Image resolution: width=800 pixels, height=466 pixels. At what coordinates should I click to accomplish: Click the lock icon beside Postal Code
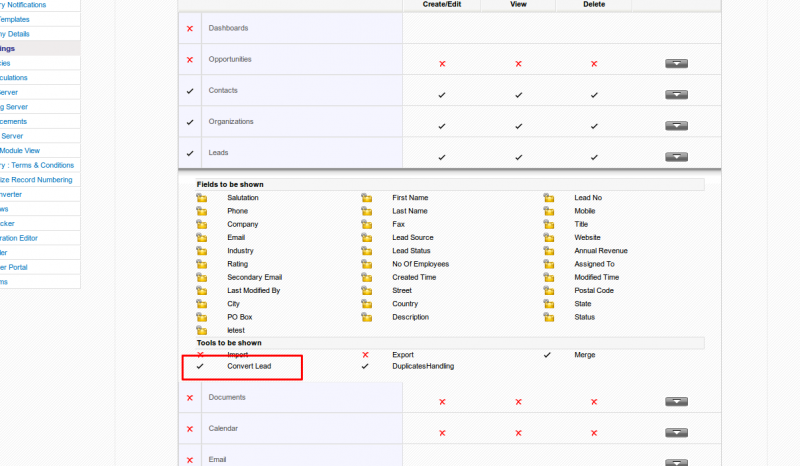(x=548, y=290)
